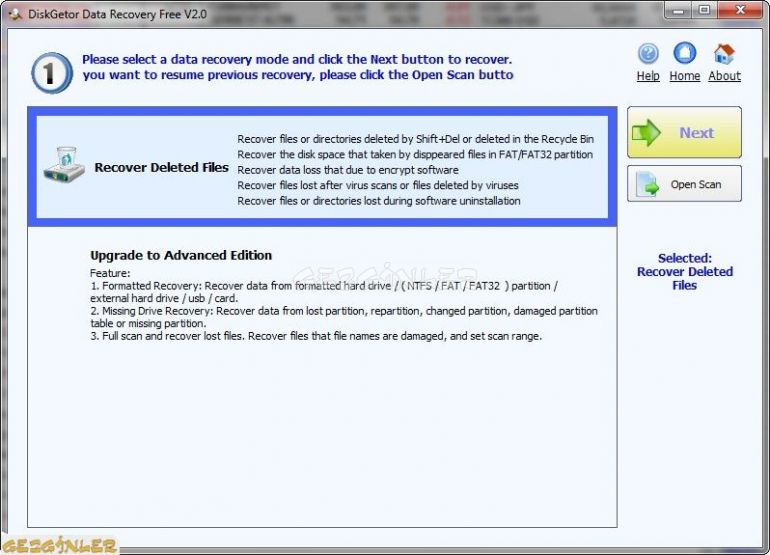Click the '3. Full scan and recover' line
770x555 pixels.
[x=316, y=336]
